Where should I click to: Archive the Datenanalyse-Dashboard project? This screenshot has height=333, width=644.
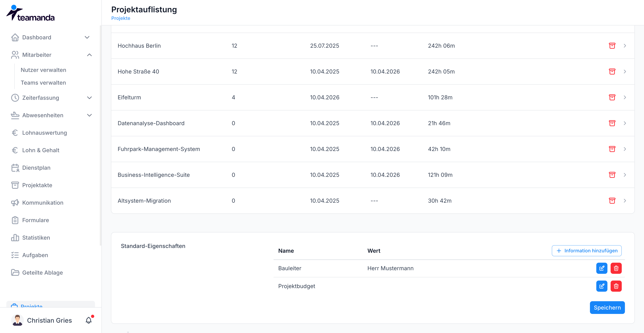coord(612,123)
